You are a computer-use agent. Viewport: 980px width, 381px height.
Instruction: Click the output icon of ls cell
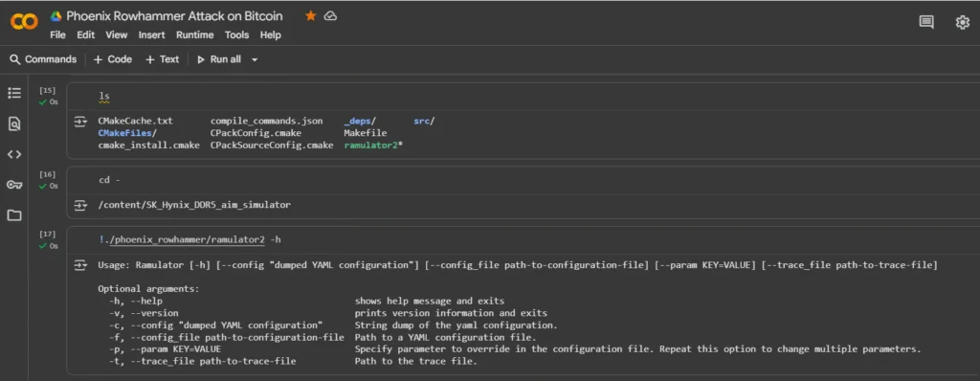(80, 122)
